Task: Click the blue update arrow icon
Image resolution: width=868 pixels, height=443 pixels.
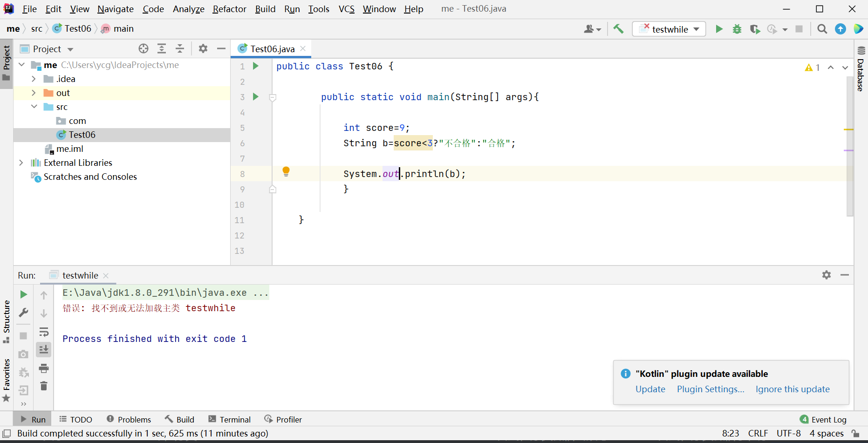Action: tap(841, 29)
